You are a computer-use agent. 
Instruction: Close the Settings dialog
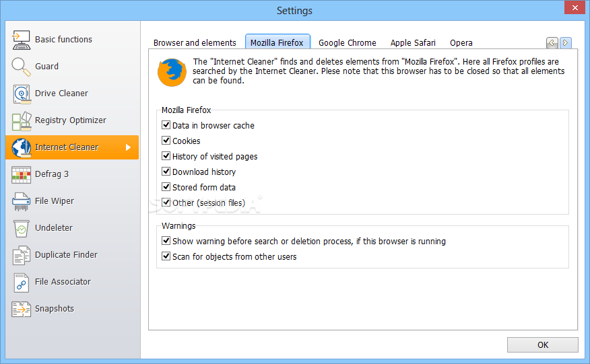575,7
